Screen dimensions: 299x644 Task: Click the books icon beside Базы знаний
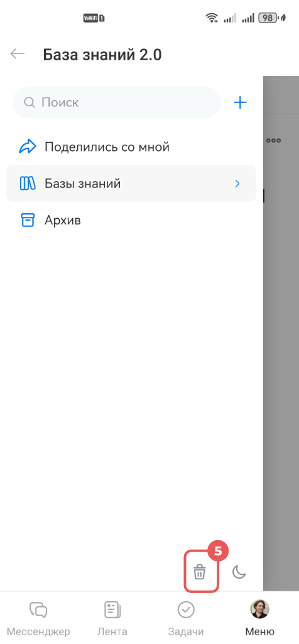pyautogui.click(x=28, y=184)
